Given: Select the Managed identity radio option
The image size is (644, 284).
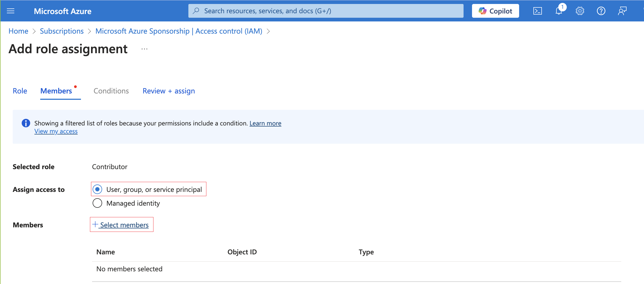Looking at the screenshot, I should pyautogui.click(x=97, y=203).
